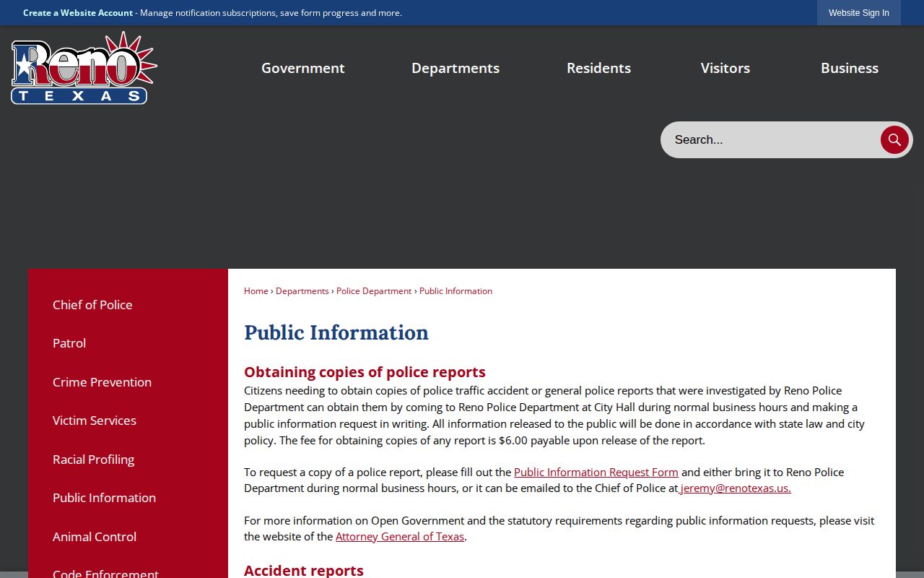Click the Reno Texas logo

(x=84, y=68)
